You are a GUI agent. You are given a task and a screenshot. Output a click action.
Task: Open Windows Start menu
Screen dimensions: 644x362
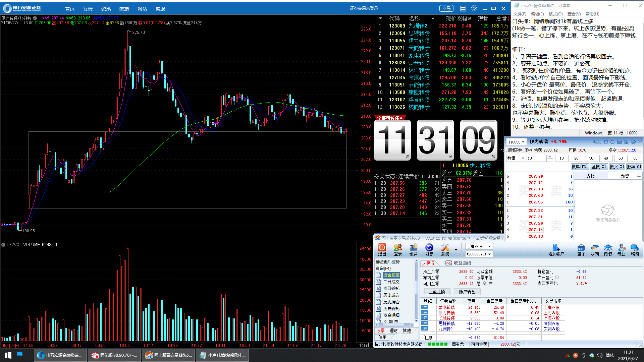pyautogui.click(x=8, y=355)
